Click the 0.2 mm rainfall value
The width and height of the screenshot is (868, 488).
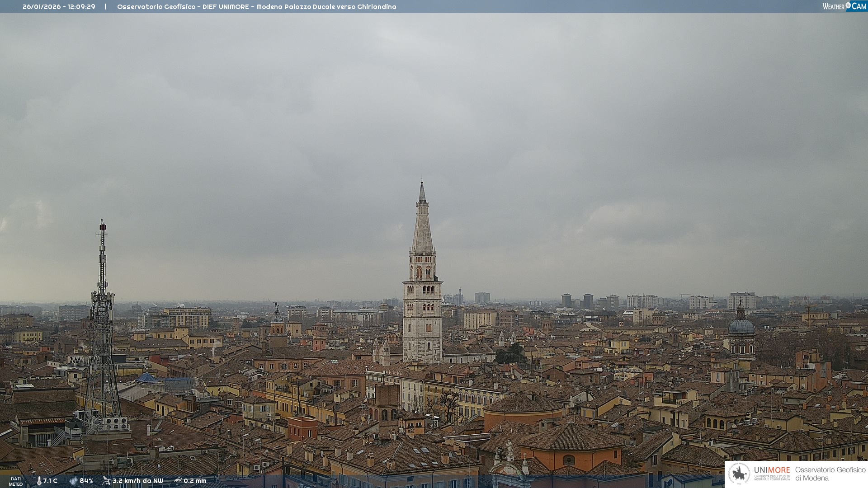195,481
